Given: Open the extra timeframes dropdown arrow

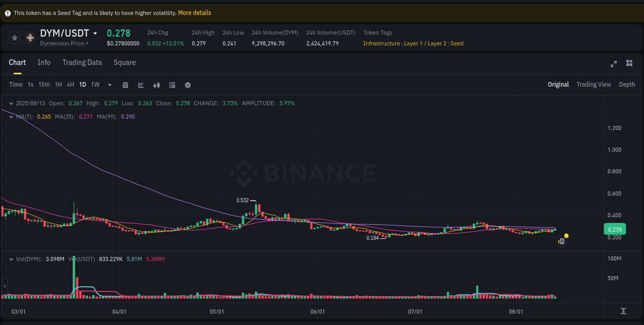Looking at the screenshot, I should 109,85.
